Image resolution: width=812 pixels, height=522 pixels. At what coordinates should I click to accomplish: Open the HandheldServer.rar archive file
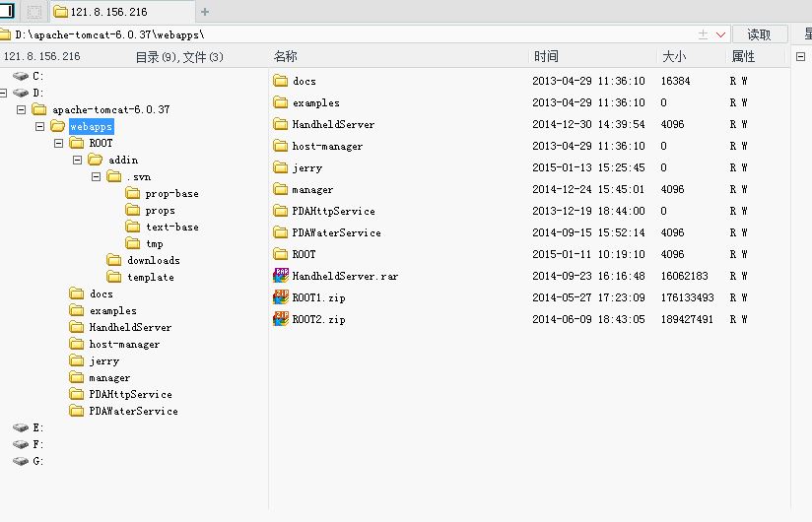coord(345,276)
